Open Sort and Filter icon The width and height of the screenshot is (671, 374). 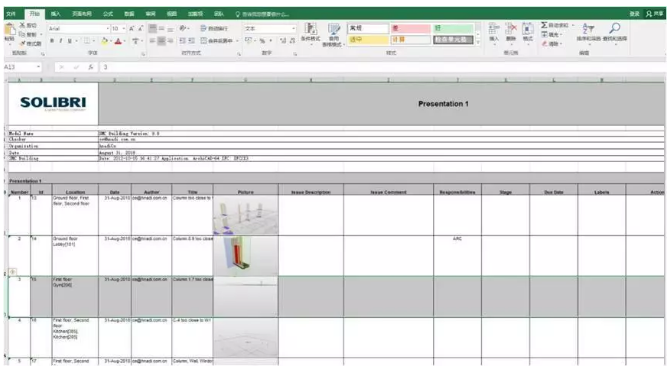click(589, 29)
